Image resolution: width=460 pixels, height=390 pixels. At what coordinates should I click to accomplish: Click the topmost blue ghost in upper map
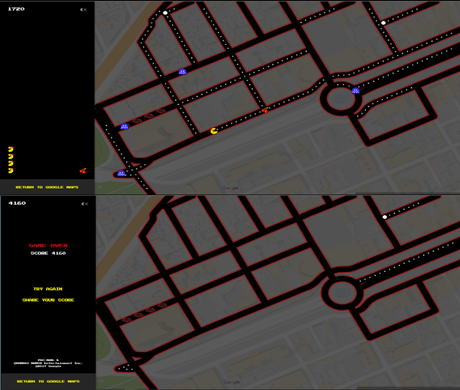tap(182, 71)
